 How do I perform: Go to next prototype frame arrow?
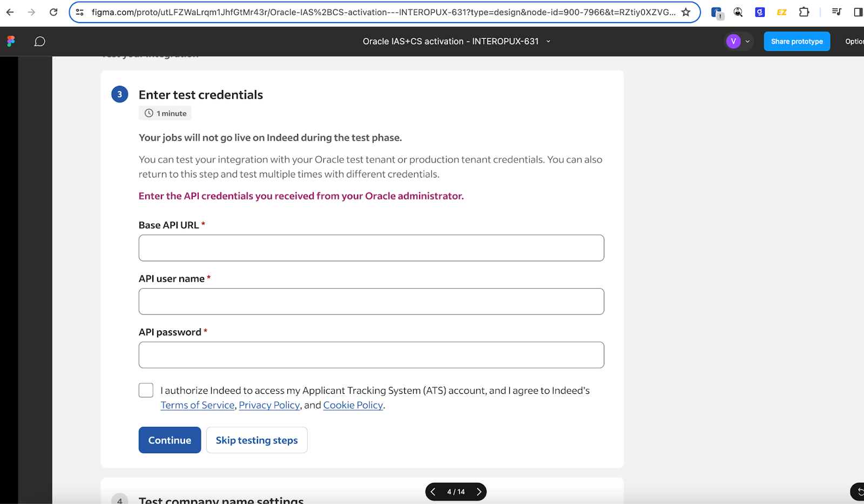(479, 492)
